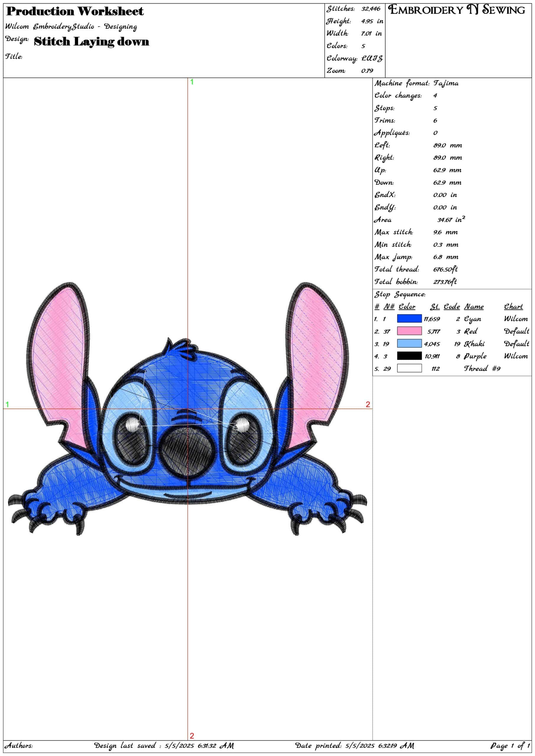Viewport: 535px width, 756px height.
Task: Click the 'Chart' column header
Action: tap(513, 307)
